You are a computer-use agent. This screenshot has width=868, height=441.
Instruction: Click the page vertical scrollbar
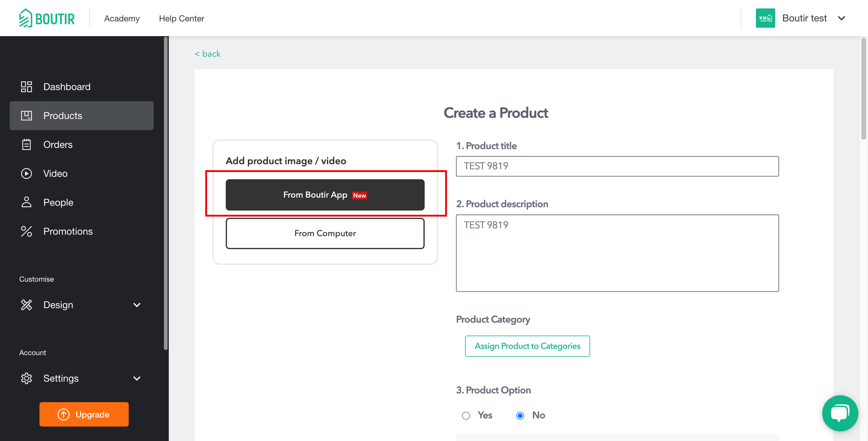(x=863, y=89)
